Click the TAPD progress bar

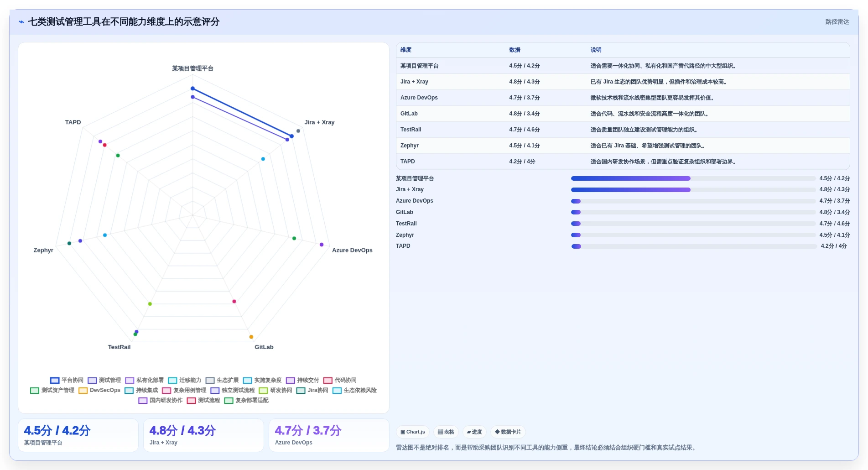pyautogui.click(x=694, y=246)
